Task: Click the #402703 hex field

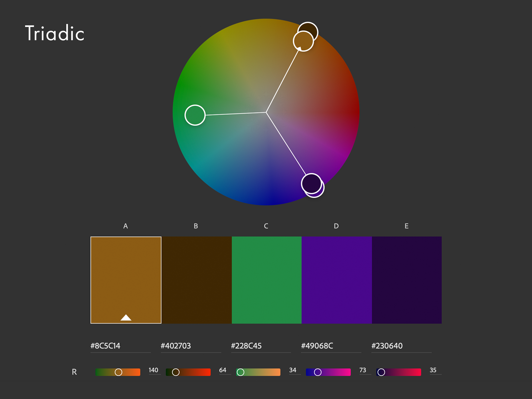Action: [191, 346]
